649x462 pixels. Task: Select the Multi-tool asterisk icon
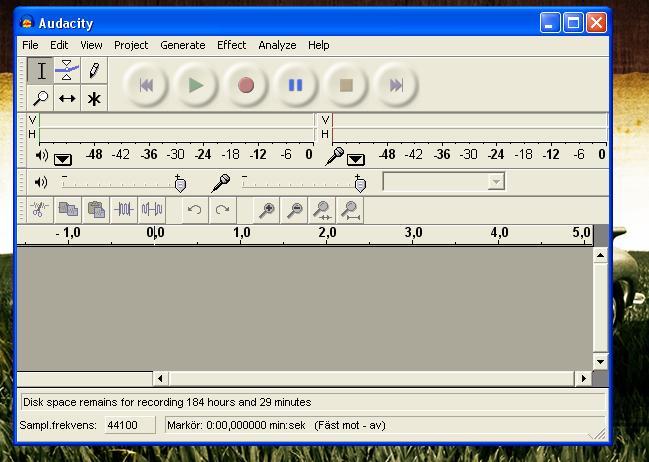93,98
